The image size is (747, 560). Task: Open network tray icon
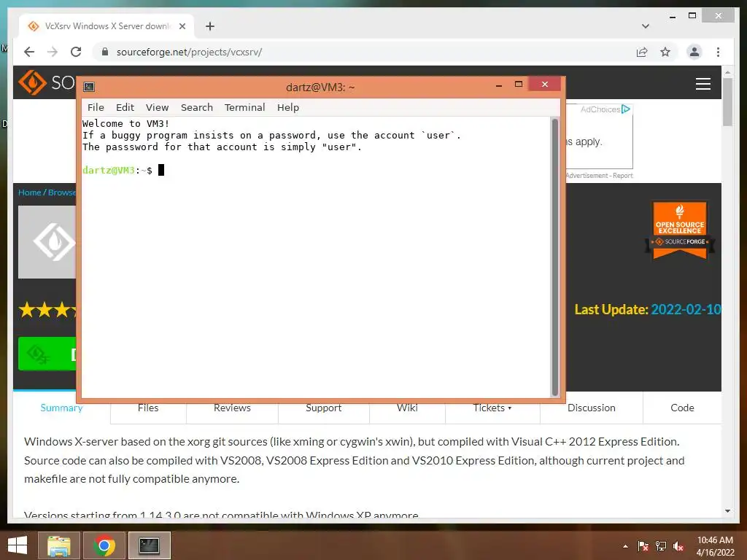[661, 546]
